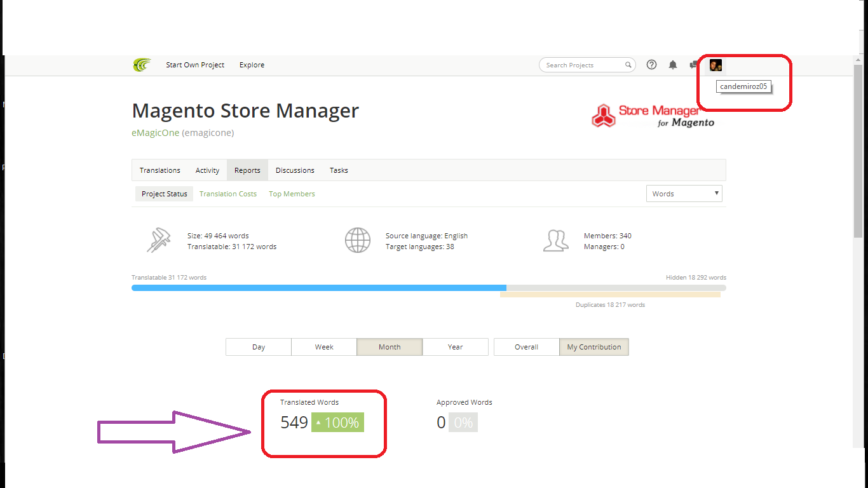Select the Project Status sub-tab
Image resolution: width=868 pixels, height=488 pixels.
165,194
